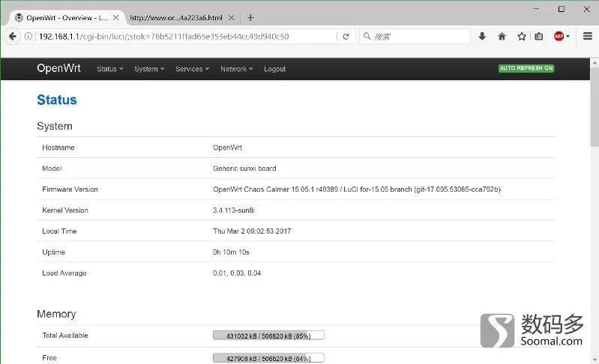
Task: Click the Total Available memory progress bar
Action: (x=268, y=336)
